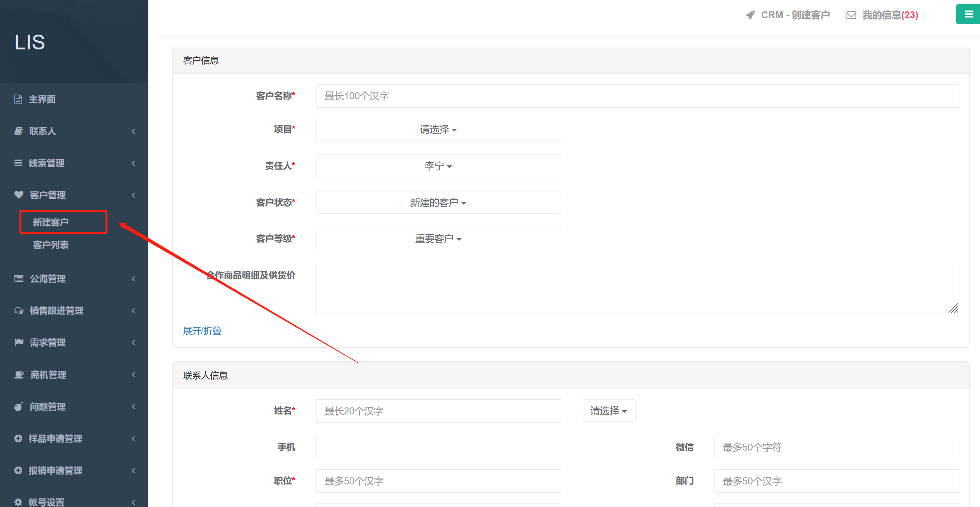
Task: Focus the 职位 input field
Action: (438, 481)
